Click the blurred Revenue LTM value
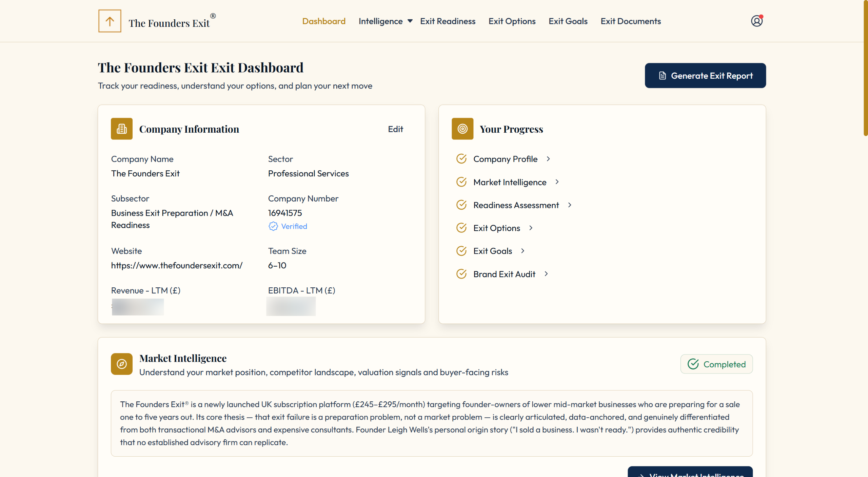Image resolution: width=868 pixels, height=477 pixels. coord(138,307)
